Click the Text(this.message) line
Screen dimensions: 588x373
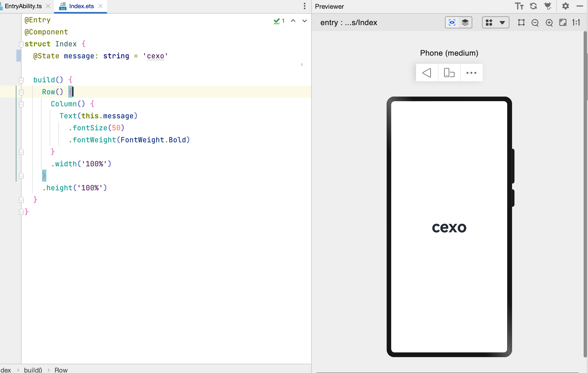click(99, 116)
